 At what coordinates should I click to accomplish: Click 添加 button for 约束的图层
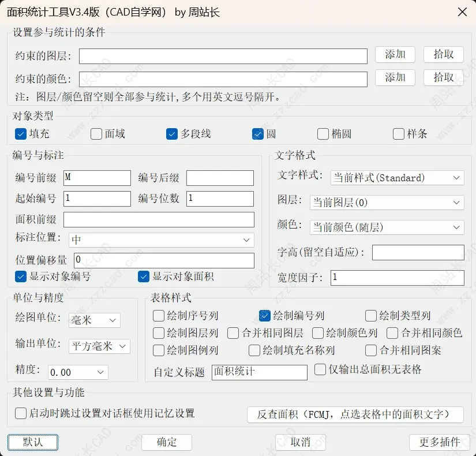coord(395,55)
